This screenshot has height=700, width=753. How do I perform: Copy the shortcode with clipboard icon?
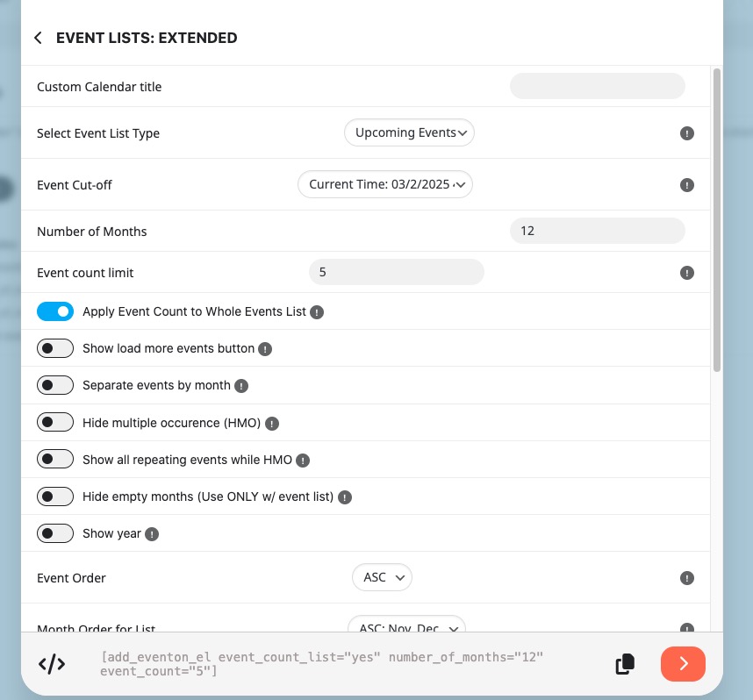click(x=625, y=664)
